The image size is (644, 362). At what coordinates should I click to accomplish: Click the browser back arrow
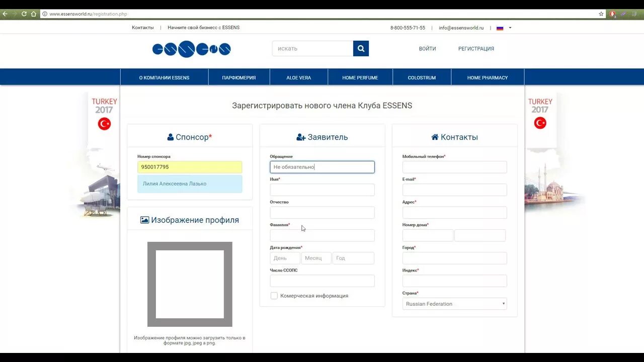pos(5,14)
